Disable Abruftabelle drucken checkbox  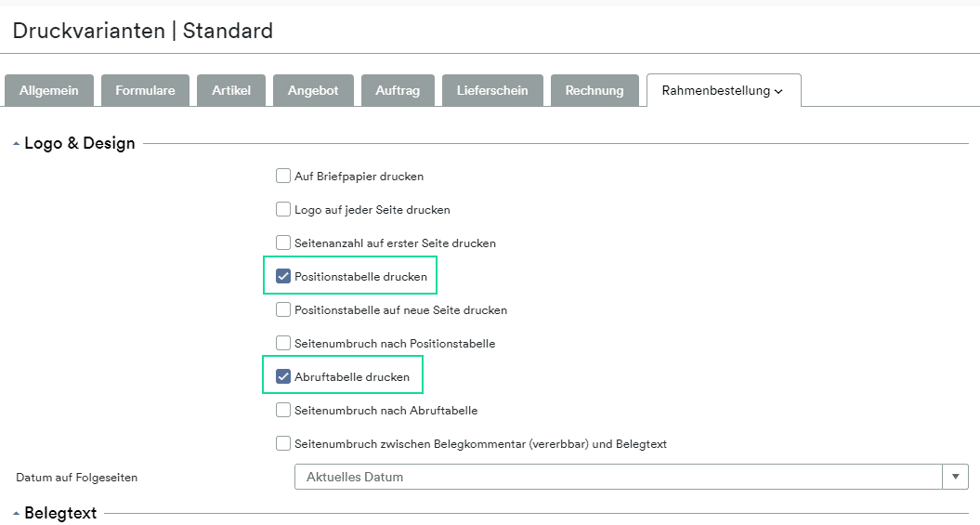[x=283, y=376]
